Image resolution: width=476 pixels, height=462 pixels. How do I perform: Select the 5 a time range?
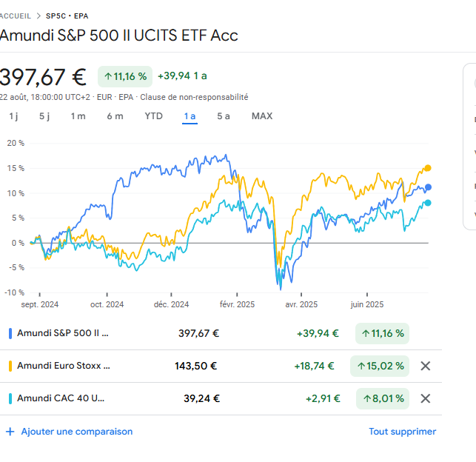point(224,116)
